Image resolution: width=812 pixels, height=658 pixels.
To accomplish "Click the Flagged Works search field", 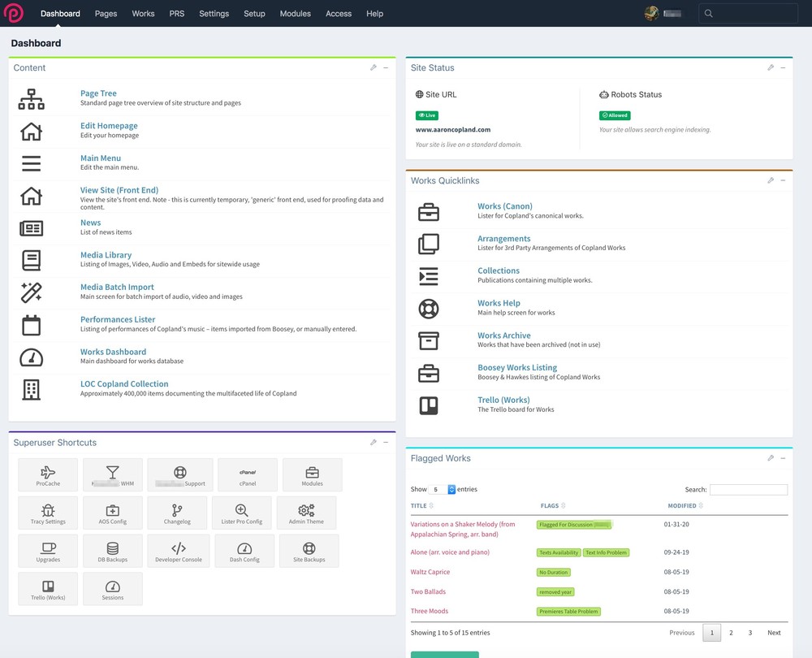I will point(748,490).
